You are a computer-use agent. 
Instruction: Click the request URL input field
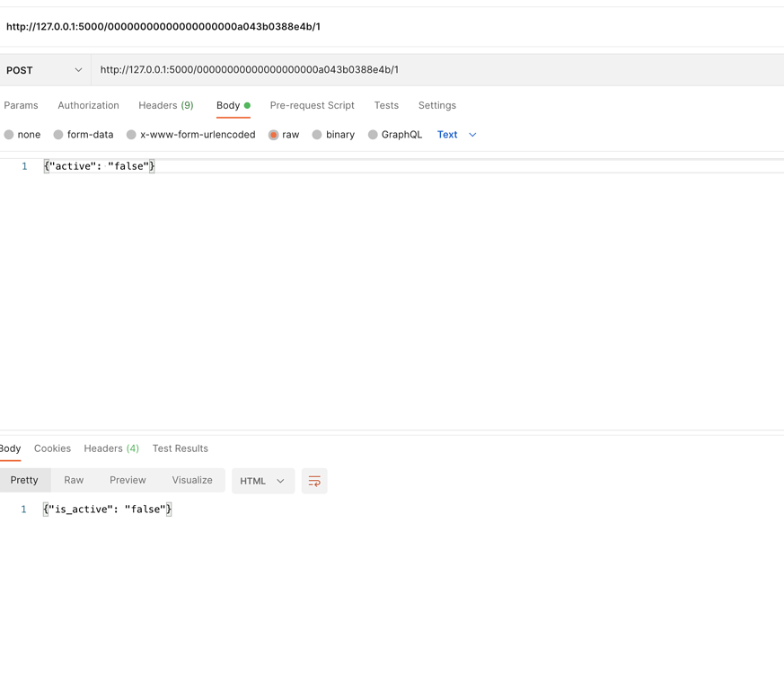pyautogui.click(x=437, y=70)
